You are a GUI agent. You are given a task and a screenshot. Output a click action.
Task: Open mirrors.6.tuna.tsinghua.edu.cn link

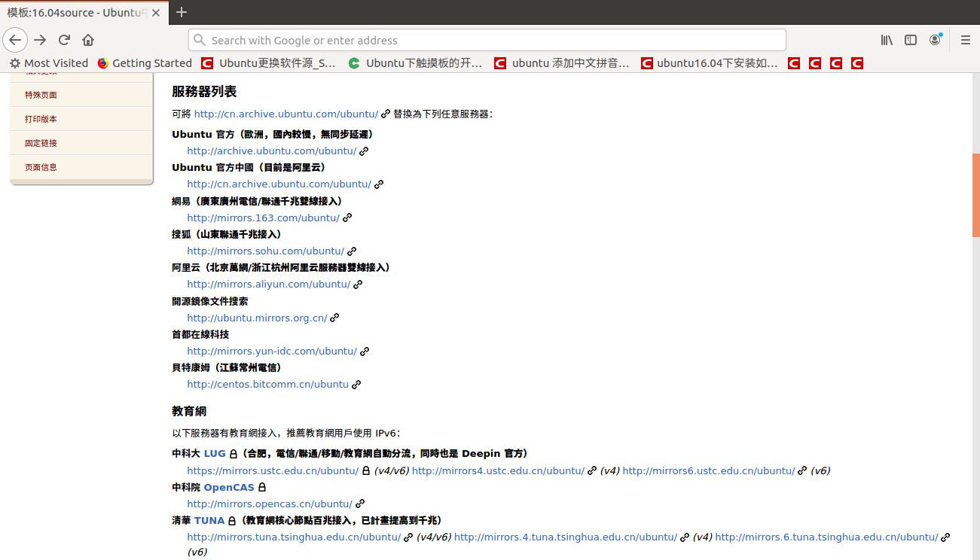coord(826,537)
